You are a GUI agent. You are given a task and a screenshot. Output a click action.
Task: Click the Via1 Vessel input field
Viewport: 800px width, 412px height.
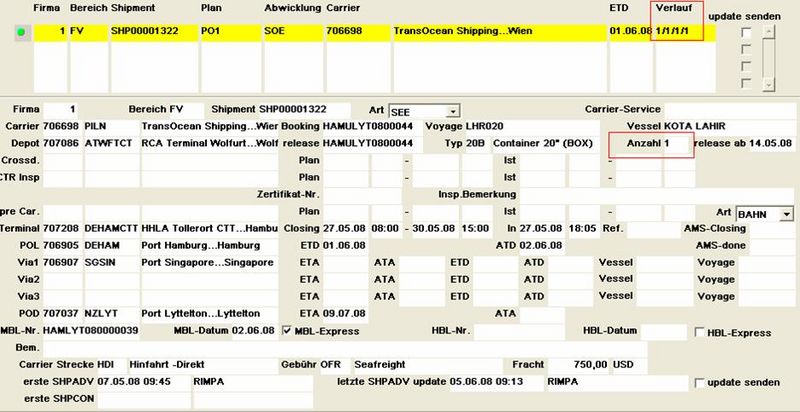pos(665,263)
